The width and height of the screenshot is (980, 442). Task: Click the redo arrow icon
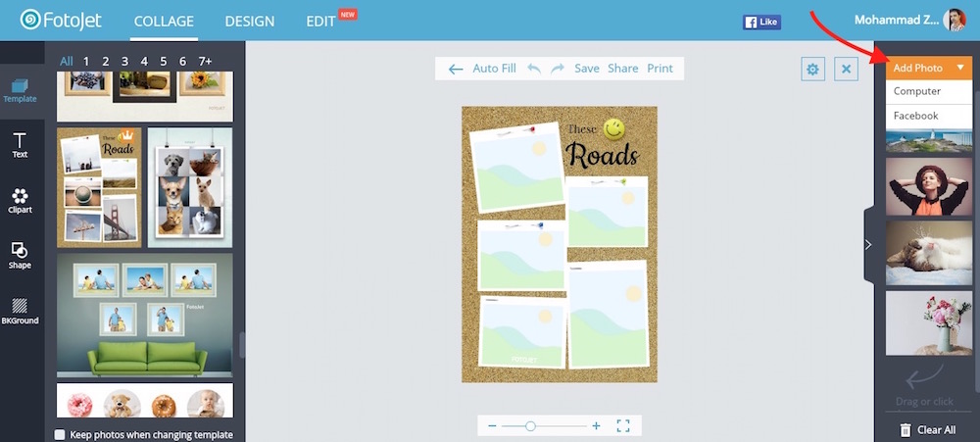(x=558, y=69)
